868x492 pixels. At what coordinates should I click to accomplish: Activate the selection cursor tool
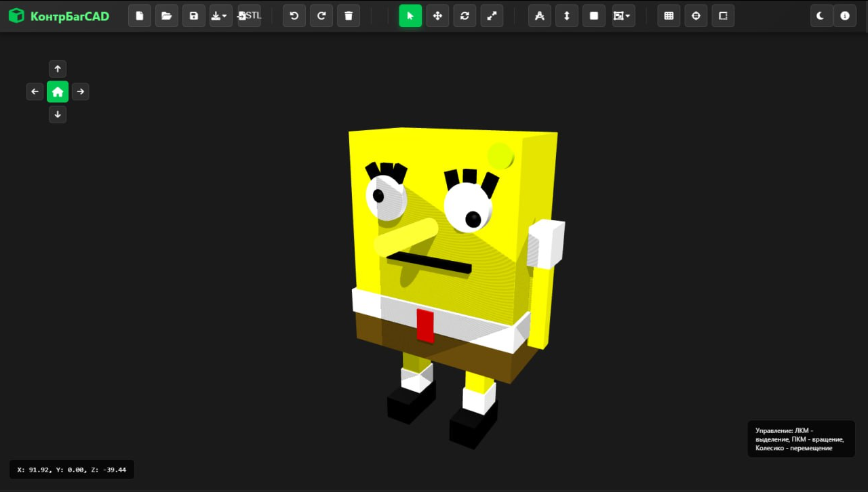[x=410, y=16]
